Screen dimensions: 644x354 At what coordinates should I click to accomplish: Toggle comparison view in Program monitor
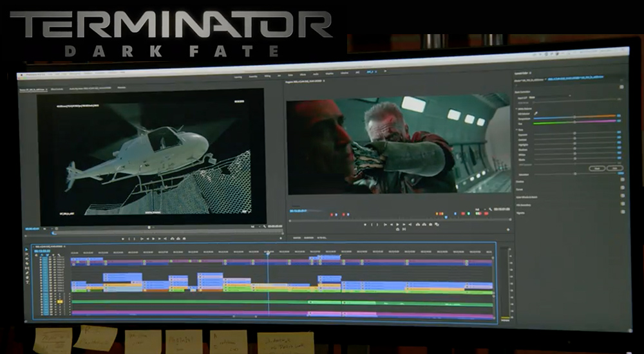coord(437,224)
